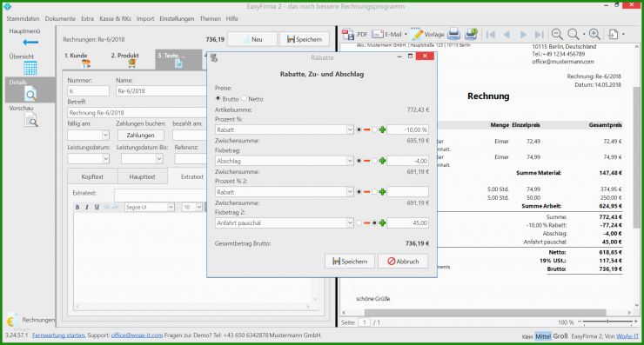Select minus radio in Fixbetrag row

click(x=359, y=161)
